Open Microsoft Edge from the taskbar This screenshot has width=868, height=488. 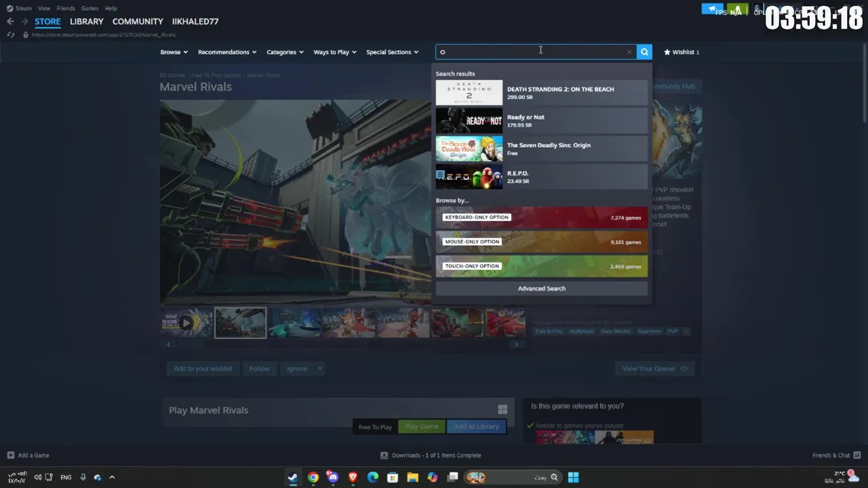click(x=372, y=477)
